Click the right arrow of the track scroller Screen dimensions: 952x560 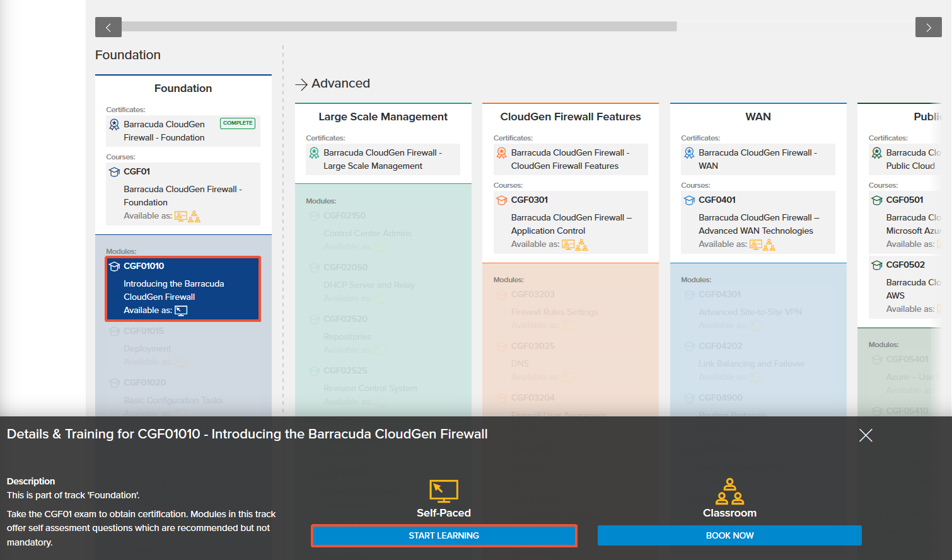click(x=928, y=27)
